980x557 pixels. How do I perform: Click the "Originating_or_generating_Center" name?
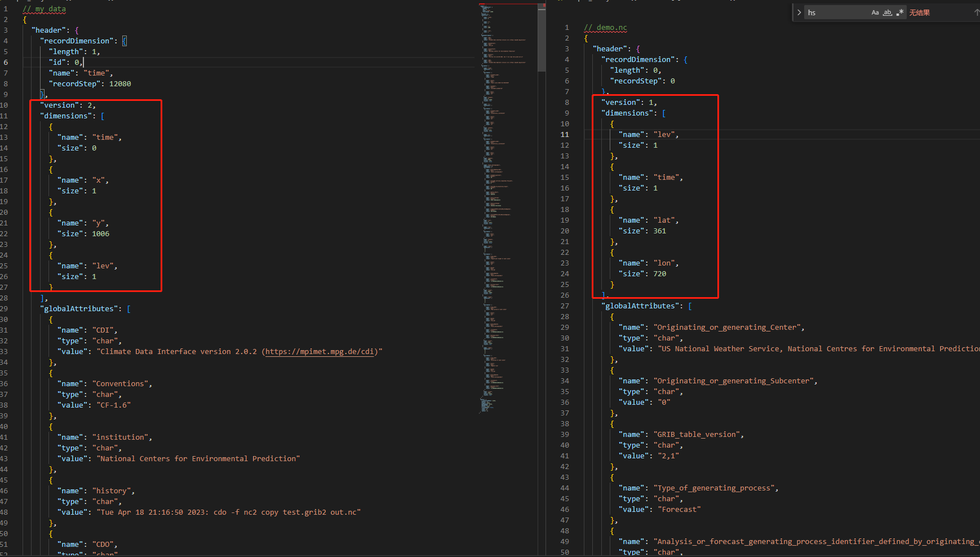[x=726, y=328]
